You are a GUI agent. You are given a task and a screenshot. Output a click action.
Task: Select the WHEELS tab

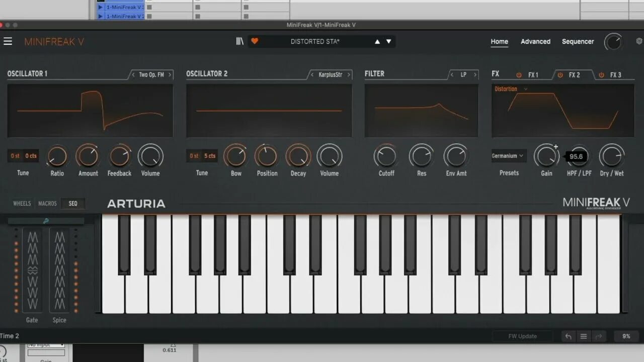pyautogui.click(x=22, y=204)
